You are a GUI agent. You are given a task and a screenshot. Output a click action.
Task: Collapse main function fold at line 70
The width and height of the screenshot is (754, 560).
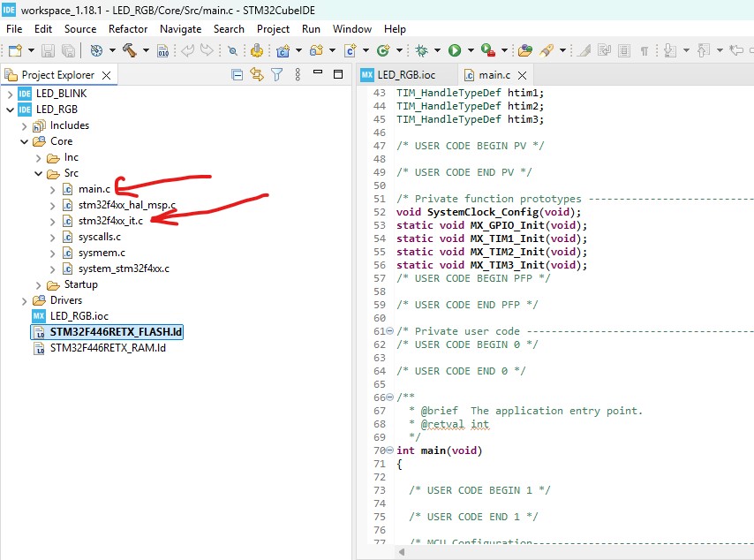390,450
